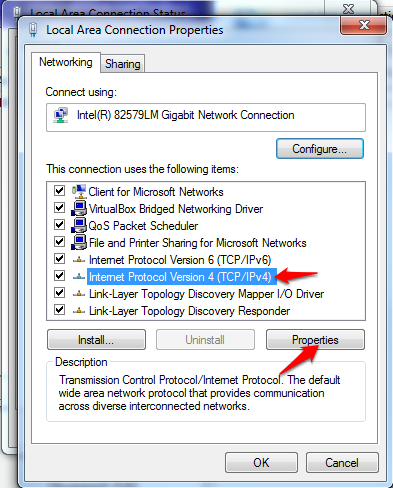This screenshot has width=393, height=488.
Task: Click the File and Printer Sharing icon
Action: click(79, 243)
